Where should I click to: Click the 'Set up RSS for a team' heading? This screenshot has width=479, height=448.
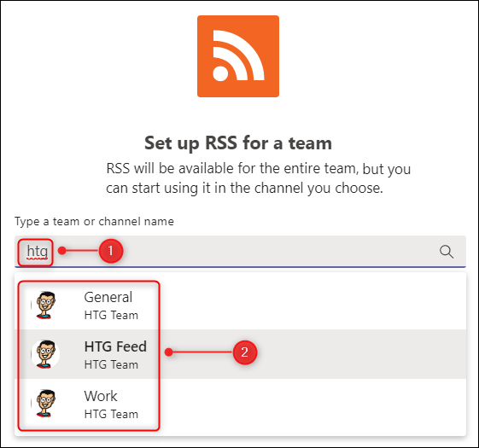(x=238, y=143)
